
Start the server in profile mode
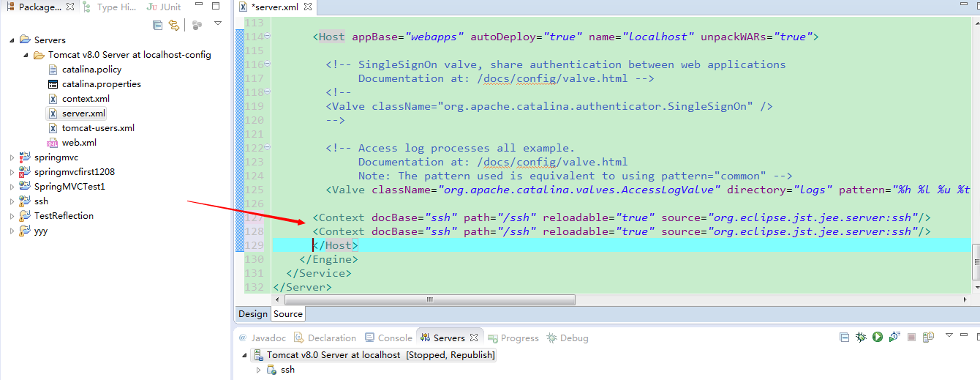pyautogui.click(x=894, y=337)
